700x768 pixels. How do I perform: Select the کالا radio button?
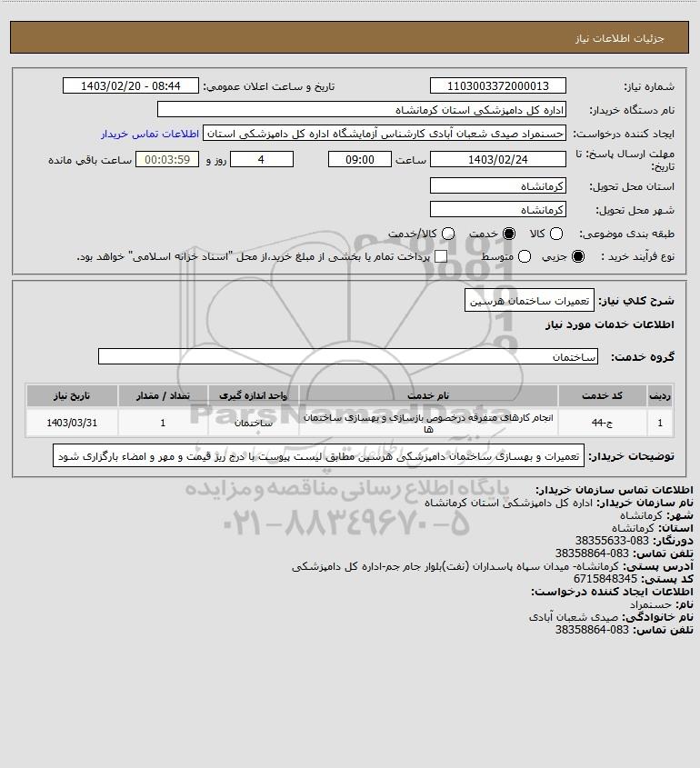(x=556, y=234)
